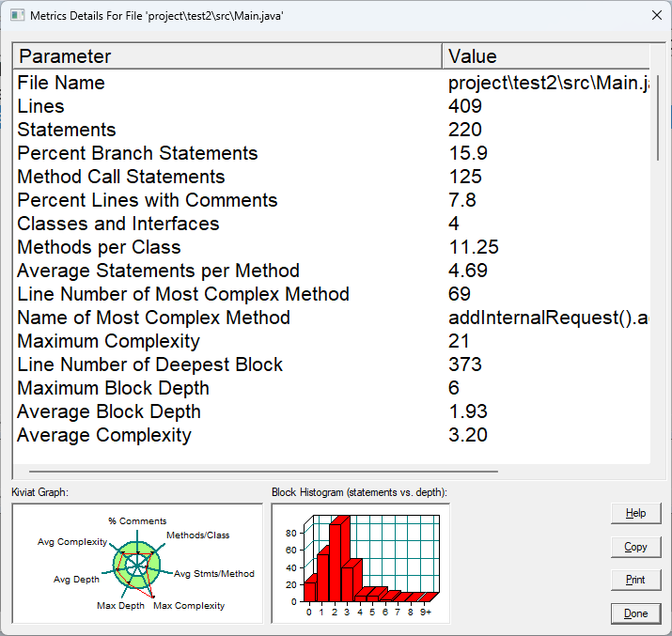Click the Avg Stmts/Method label in Kiviat graph
The width and height of the screenshot is (672, 636).
[x=214, y=574]
